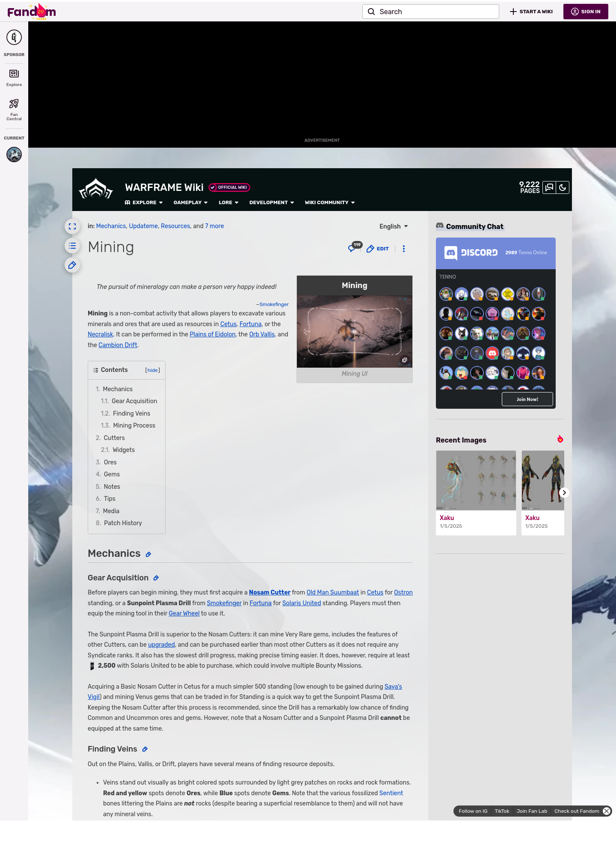Viewport: 616px width, 856px height.
Task: Click Join Fan Lab
Action: (x=532, y=811)
